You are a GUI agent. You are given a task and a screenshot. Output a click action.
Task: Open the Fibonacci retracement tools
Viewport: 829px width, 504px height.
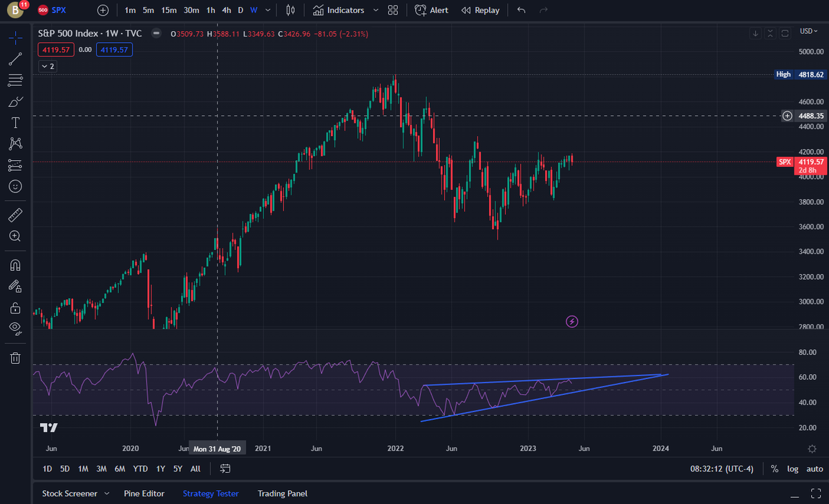15,80
